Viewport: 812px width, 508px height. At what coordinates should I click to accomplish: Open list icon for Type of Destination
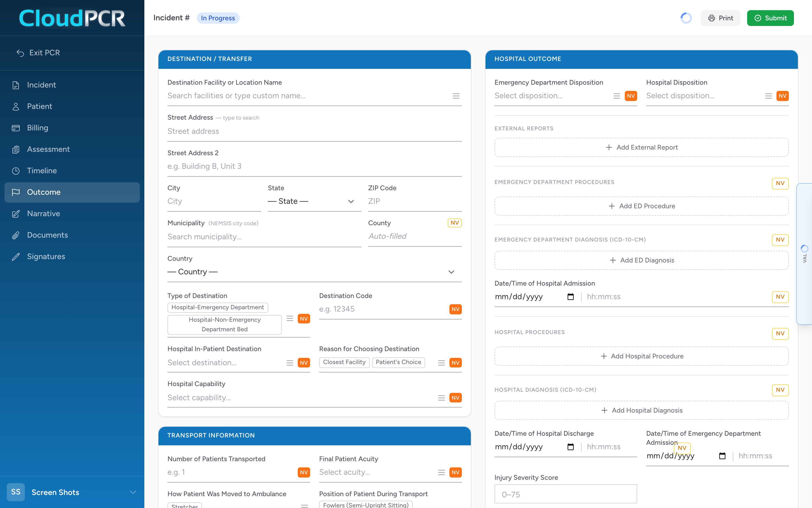pos(290,319)
